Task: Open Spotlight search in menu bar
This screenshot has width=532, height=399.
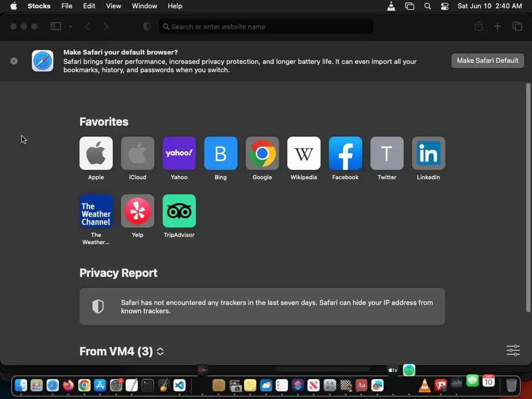Action: coord(428,6)
